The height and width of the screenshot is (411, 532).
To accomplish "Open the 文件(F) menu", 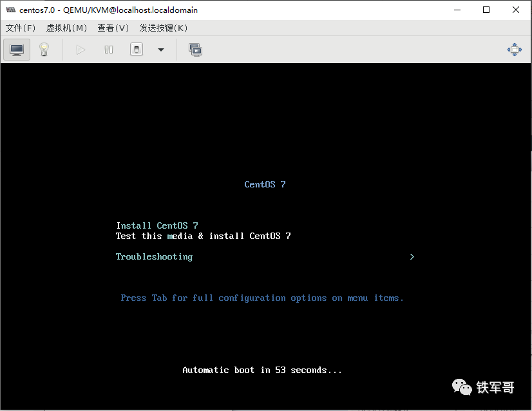I will (x=21, y=28).
